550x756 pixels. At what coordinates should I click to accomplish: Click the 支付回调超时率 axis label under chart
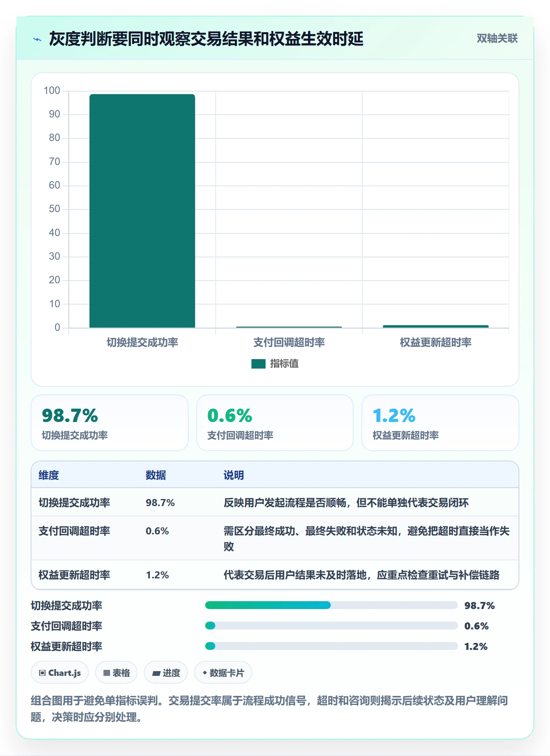(x=289, y=342)
